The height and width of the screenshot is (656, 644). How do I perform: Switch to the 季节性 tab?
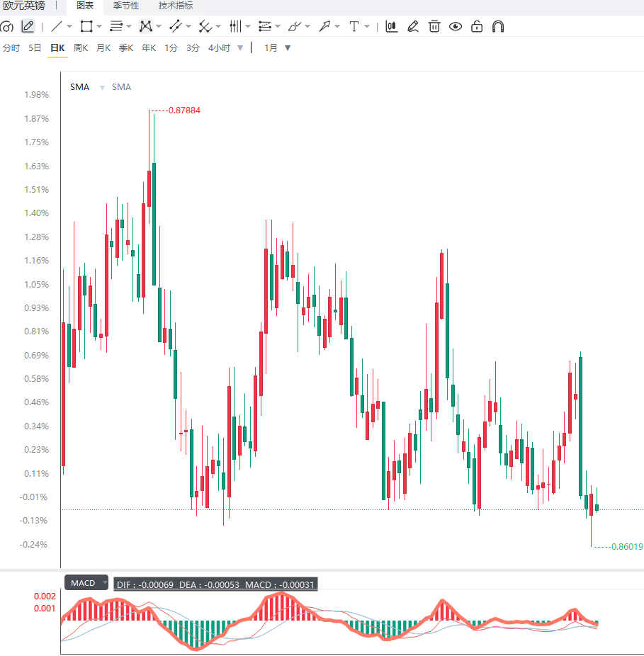point(126,6)
